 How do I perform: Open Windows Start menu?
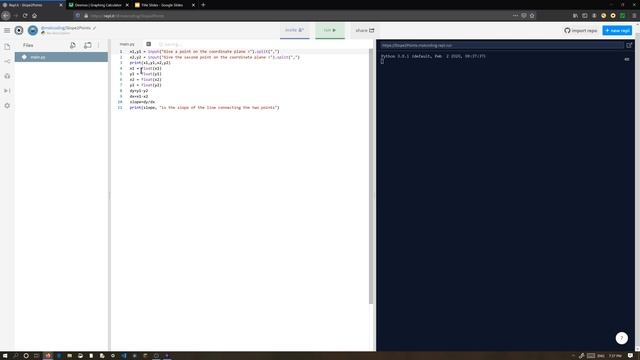5,356
